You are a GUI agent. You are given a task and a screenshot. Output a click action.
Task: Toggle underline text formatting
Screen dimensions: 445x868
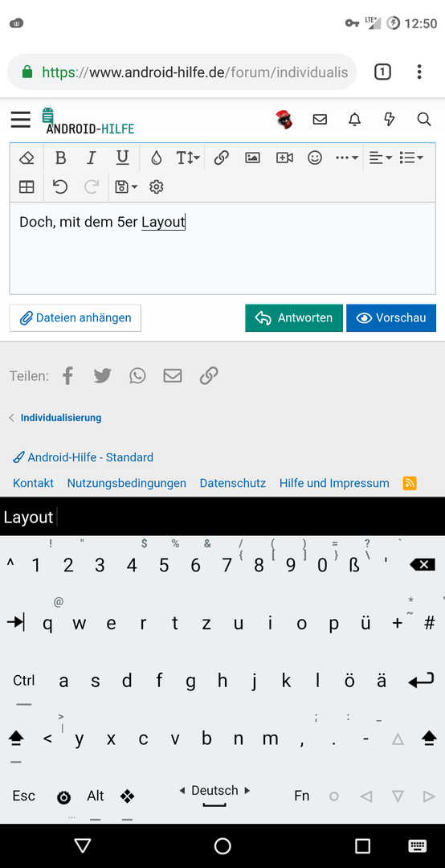click(x=122, y=158)
